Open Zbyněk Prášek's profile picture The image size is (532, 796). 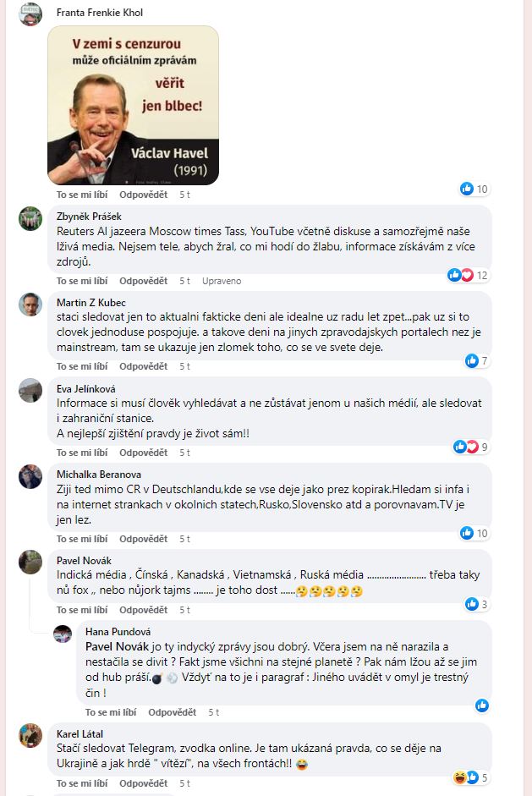[x=30, y=218]
